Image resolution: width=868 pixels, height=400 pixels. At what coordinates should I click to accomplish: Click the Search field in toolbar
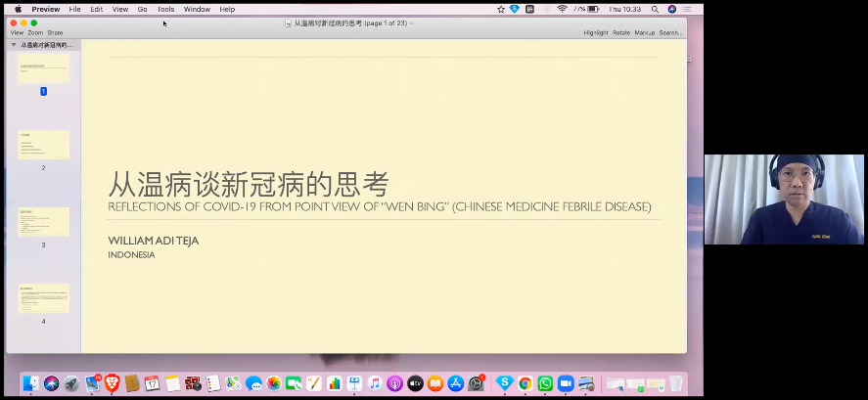(x=670, y=32)
